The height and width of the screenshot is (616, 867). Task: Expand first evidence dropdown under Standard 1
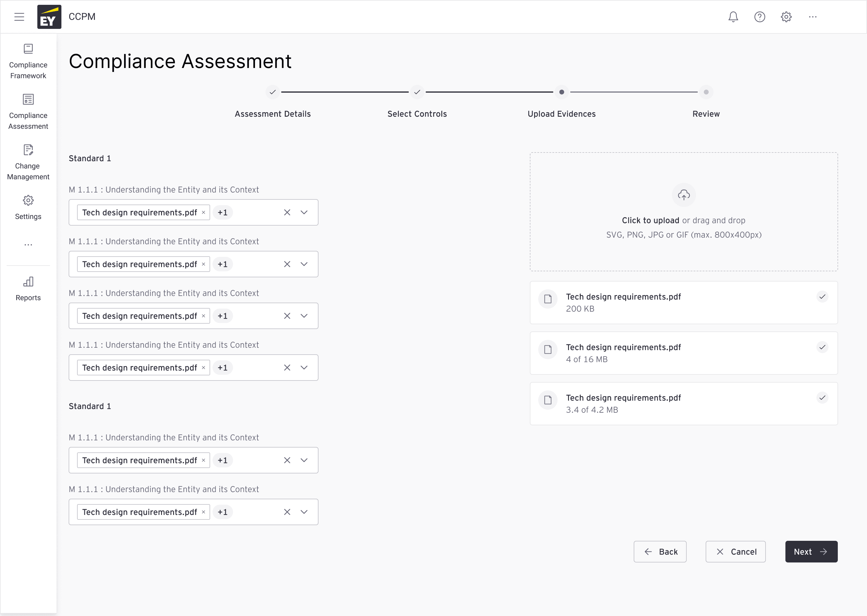pyautogui.click(x=304, y=212)
